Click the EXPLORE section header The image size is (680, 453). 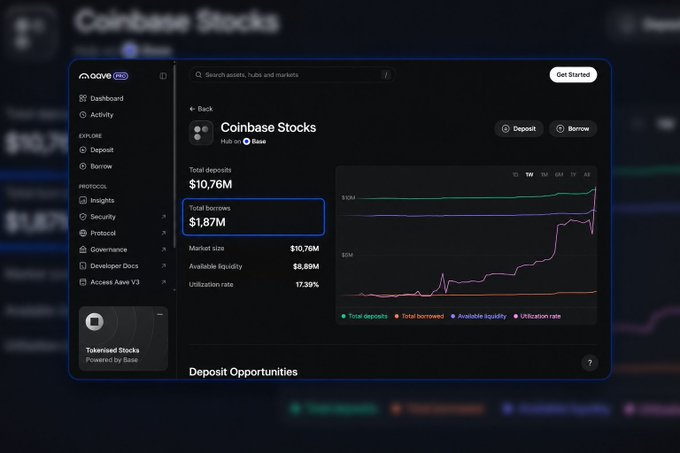pos(90,136)
